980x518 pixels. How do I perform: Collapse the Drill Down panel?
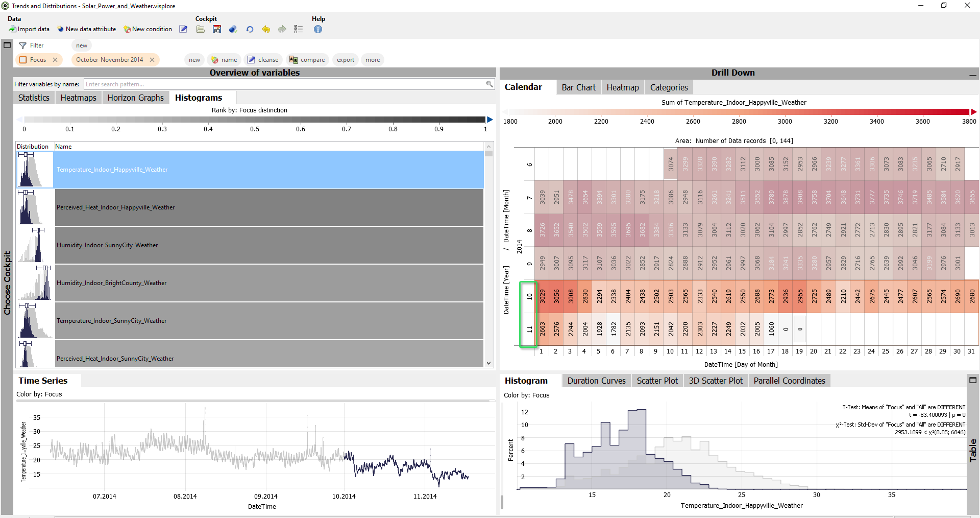(973, 75)
